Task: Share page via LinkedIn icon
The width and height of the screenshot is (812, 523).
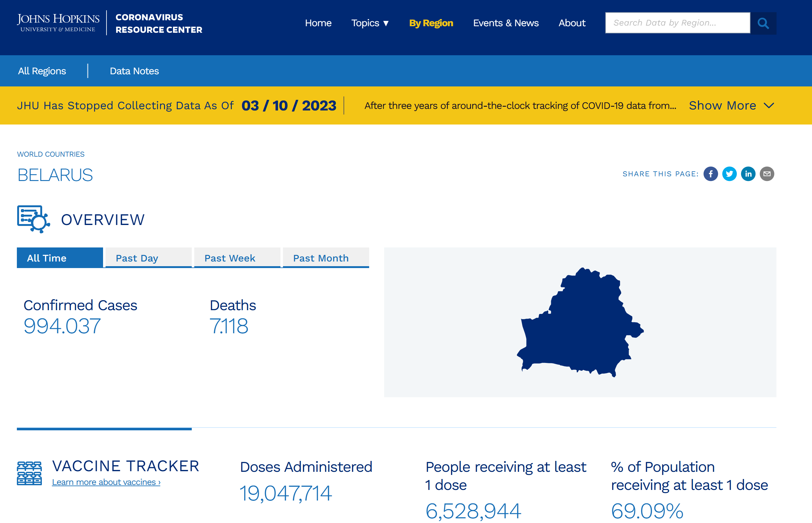Action: 748,174
